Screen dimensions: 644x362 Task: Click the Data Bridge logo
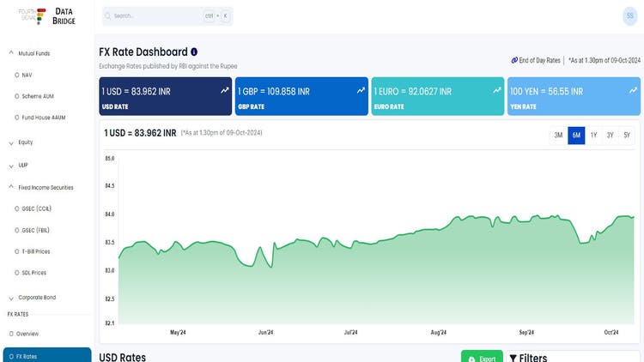pyautogui.click(x=47, y=16)
